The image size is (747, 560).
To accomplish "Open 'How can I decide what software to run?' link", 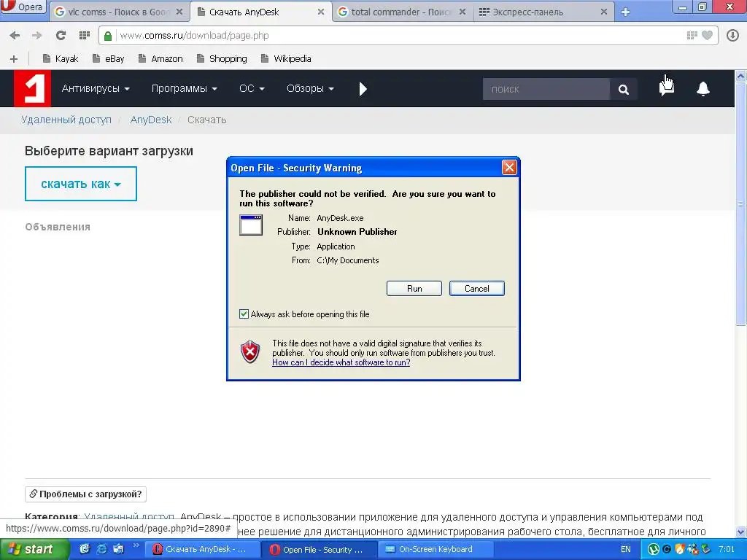I will (x=341, y=362).
